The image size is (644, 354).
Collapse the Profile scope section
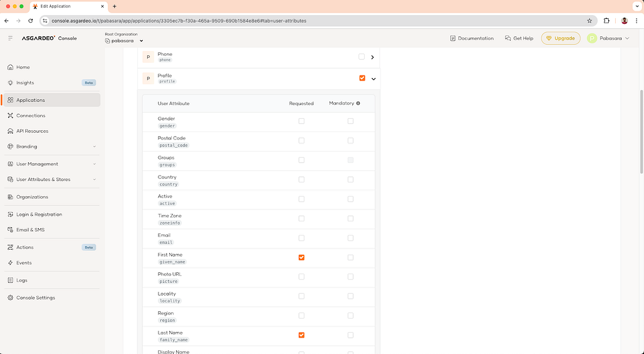coord(373,79)
